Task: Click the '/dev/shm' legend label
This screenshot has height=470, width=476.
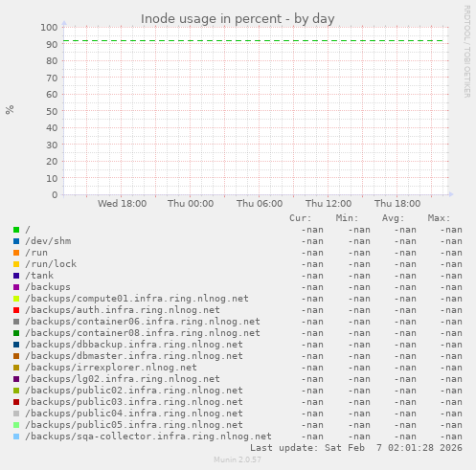Action: pyautogui.click(x=48, y=241)
